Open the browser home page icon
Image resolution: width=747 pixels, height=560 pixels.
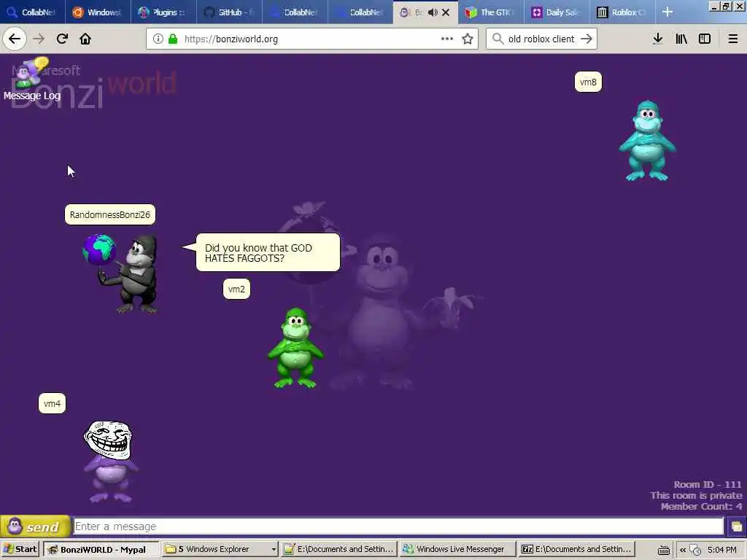pyautogui.click(x=85, y=39)
